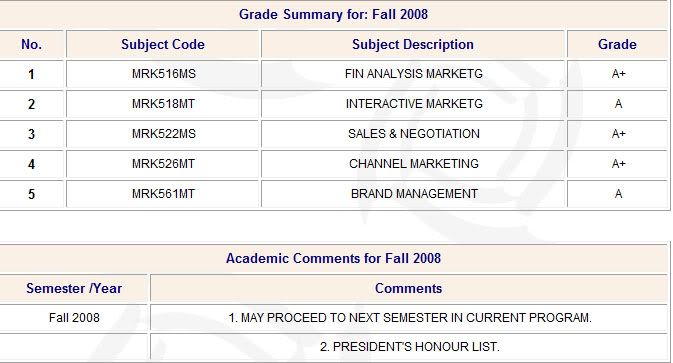Click the SALES & NEGOTIATION description
This screenshot has height=363, width=673.
[414, 134]
